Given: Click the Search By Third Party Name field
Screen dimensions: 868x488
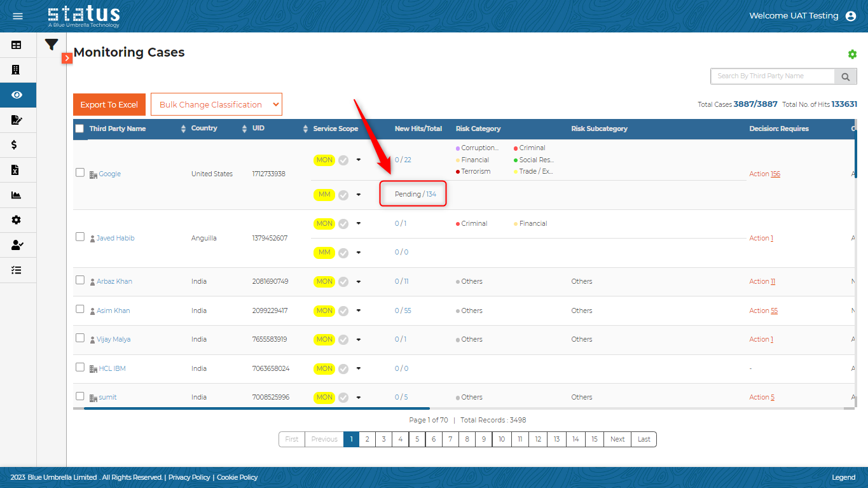Looking at the screenshot, I should click(x=772, y=76).
